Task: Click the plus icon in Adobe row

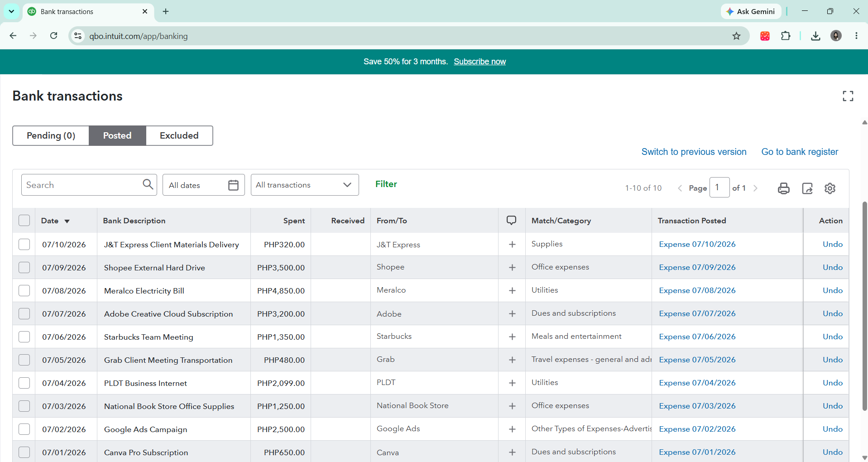Action: click(x=512, y=314)
